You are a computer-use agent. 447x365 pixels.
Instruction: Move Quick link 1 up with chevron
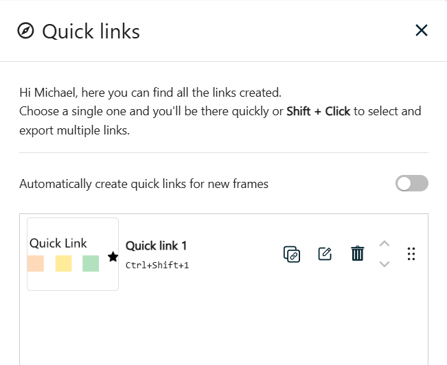click(x=384, y=244)
